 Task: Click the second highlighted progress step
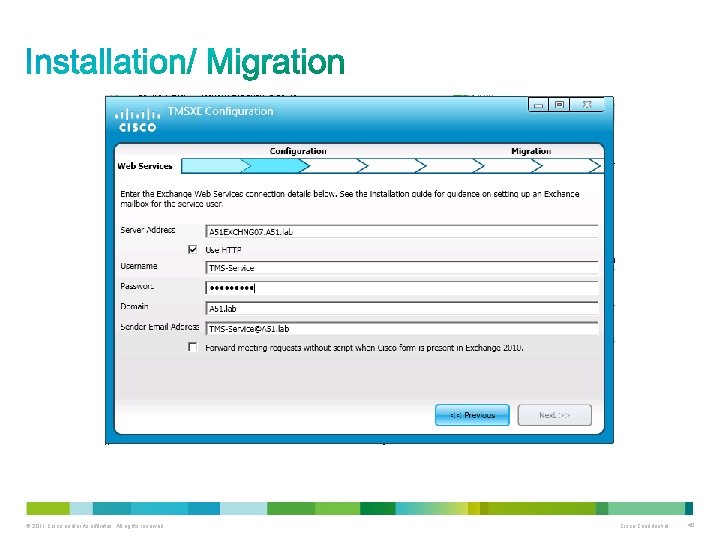click(276, 166)
